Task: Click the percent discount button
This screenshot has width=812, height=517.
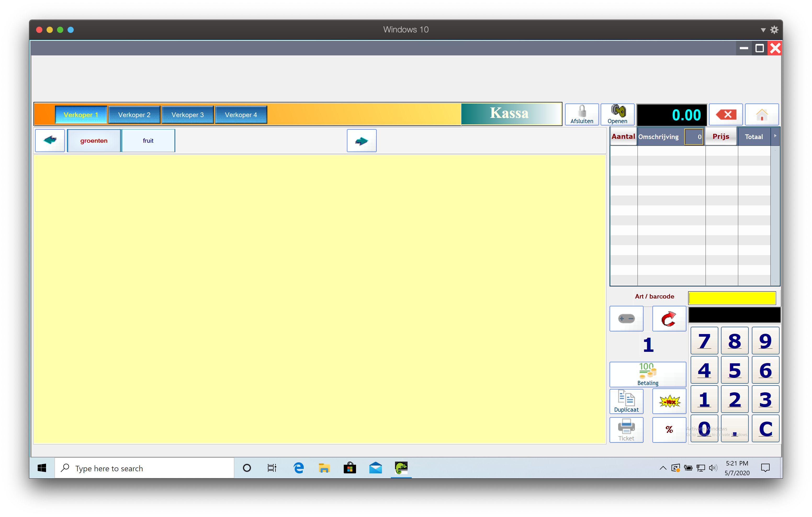Action: point(669,429)
